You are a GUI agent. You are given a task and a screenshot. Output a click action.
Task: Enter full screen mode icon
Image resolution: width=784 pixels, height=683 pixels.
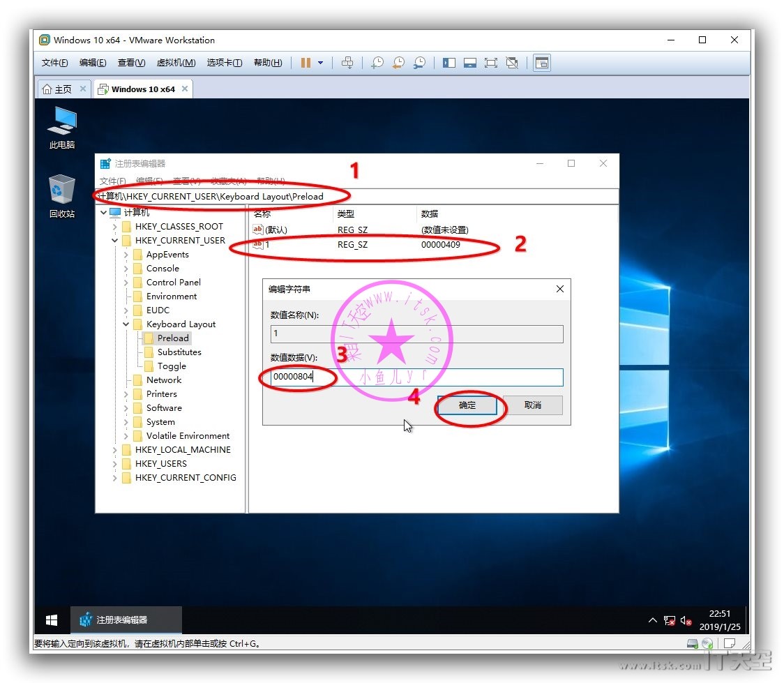pos(491,63)
